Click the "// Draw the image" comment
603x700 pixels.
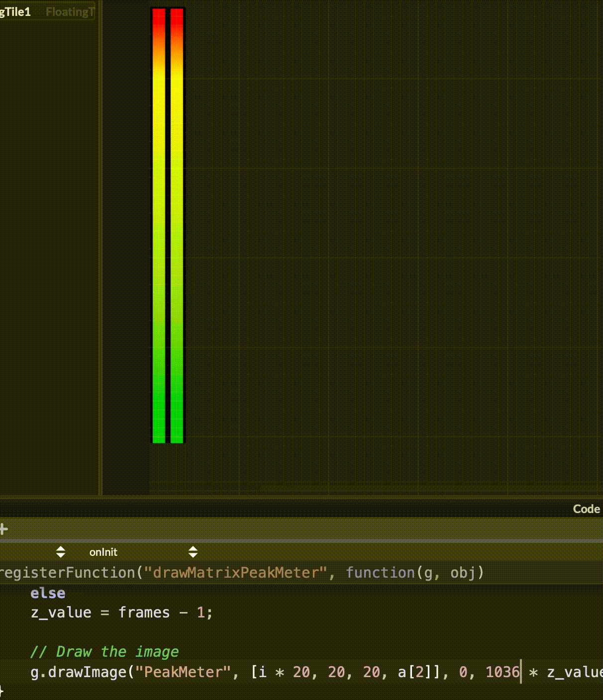[x=104, y=652]
